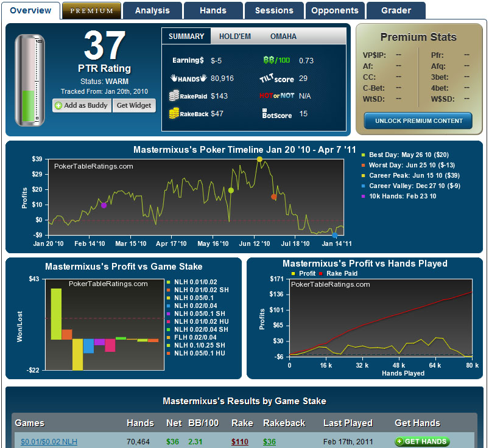Click the Career Peak marker on timeline
The width and height of the screenshot is (489, 448).
(259, 159)
